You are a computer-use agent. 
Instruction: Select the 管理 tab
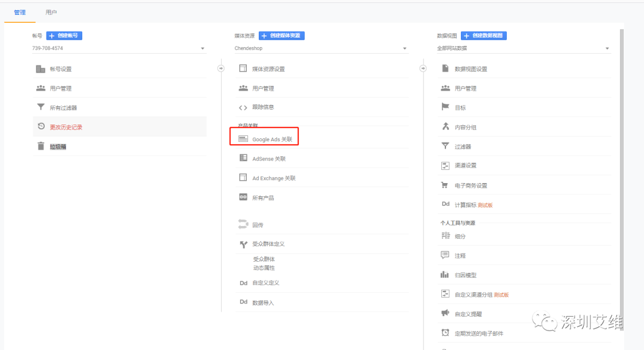tap(20, 12)
